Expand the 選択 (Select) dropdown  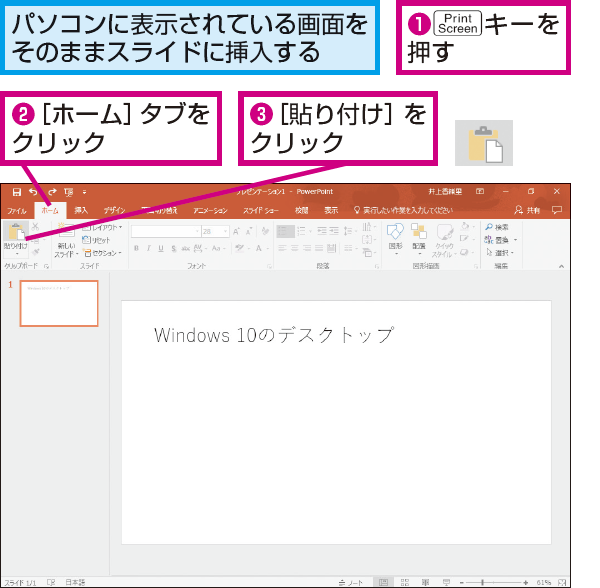[500, 252]
